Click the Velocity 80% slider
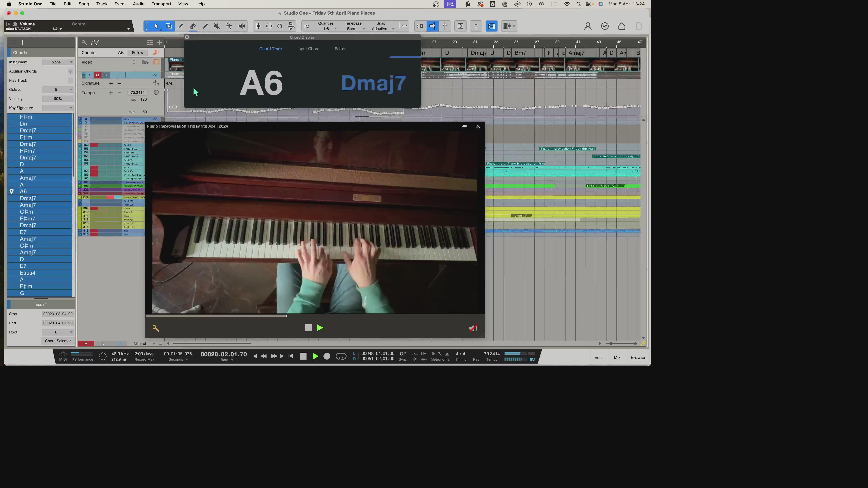This screenshot has width=868, height=488. coord(58,99)
